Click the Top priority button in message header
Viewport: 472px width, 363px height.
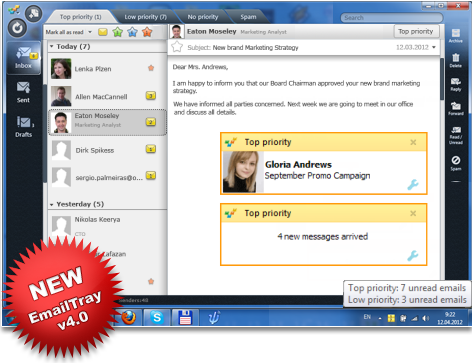click(x=416, y=31)
